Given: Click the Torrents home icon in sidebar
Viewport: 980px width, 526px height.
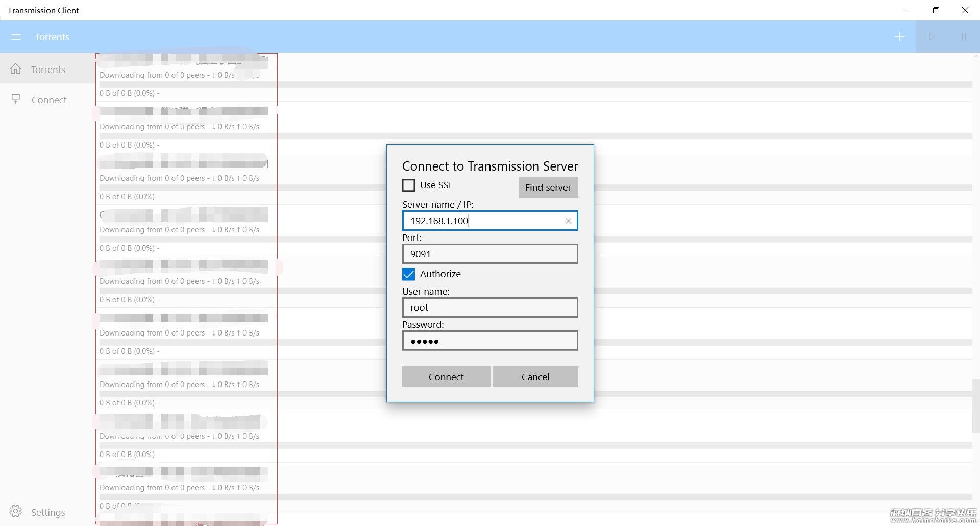Looking at the screenshot, I should 16,69.
